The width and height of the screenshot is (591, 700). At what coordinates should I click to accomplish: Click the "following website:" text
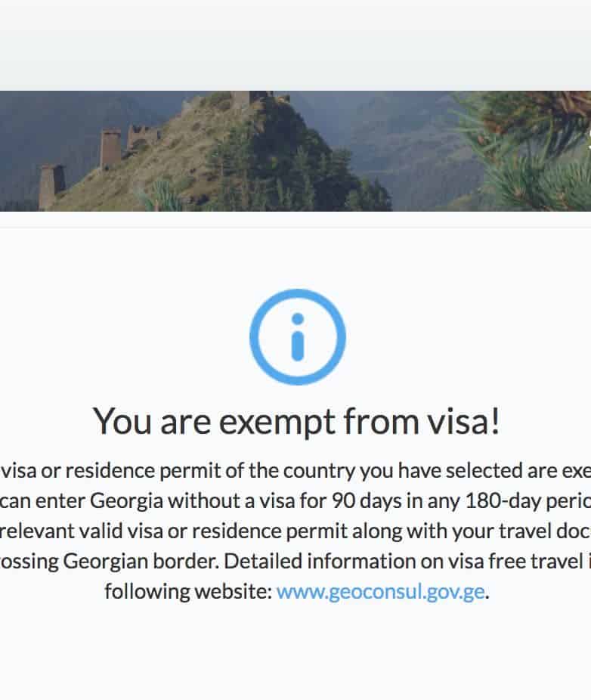tap(188, 591)
